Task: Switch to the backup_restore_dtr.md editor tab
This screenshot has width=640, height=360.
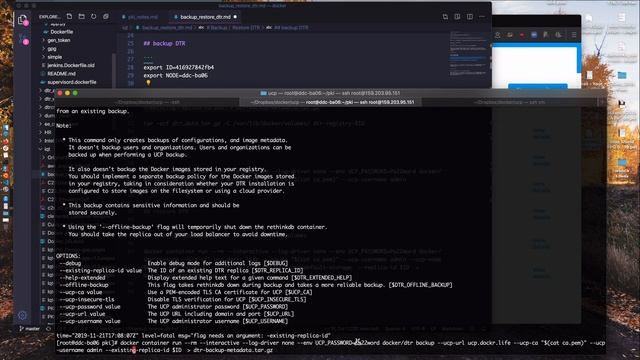Action: coord(205,17)
